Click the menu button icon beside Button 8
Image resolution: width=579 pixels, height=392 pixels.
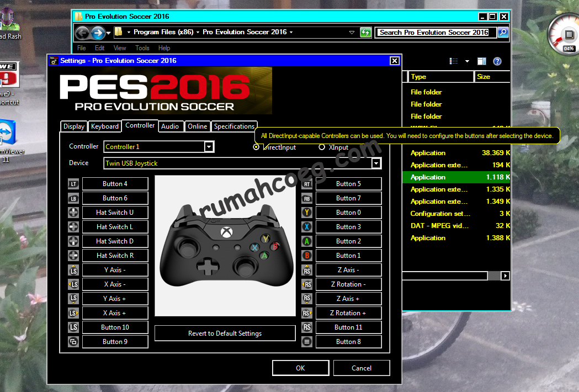click(307, 342)
